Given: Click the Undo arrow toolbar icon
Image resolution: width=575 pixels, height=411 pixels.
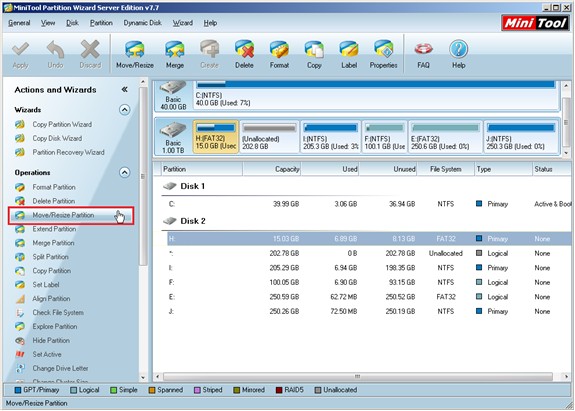Looking at the screenshot, I should pyautogui.click(x=55, y=54).
